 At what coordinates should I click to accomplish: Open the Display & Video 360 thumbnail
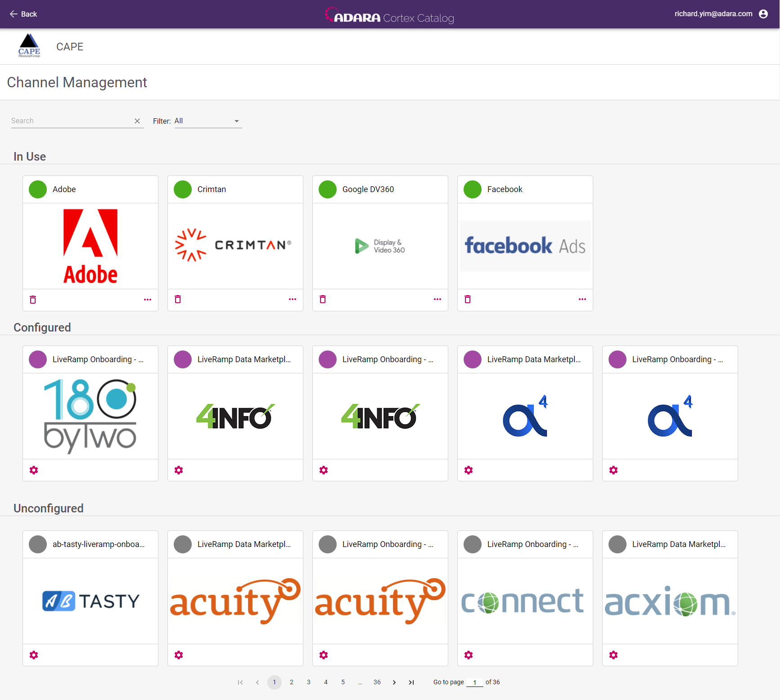(380, 246)
